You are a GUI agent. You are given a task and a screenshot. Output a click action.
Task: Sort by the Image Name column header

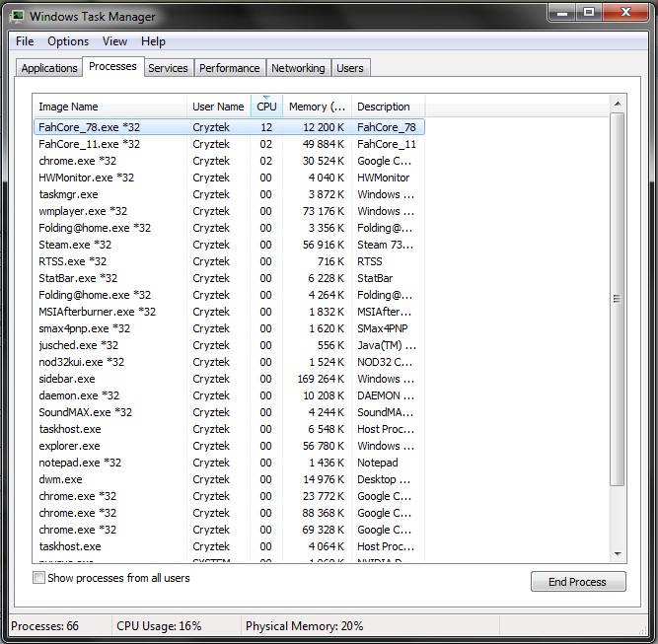click(110, 107)
